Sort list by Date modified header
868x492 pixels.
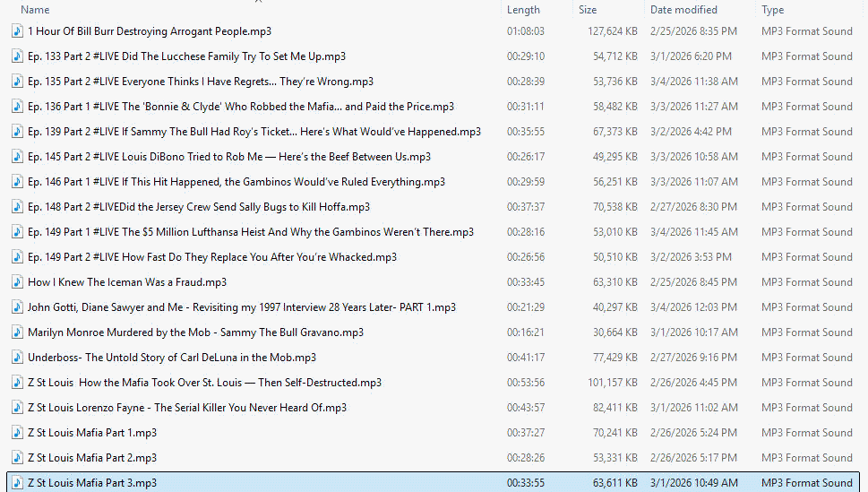683,10
